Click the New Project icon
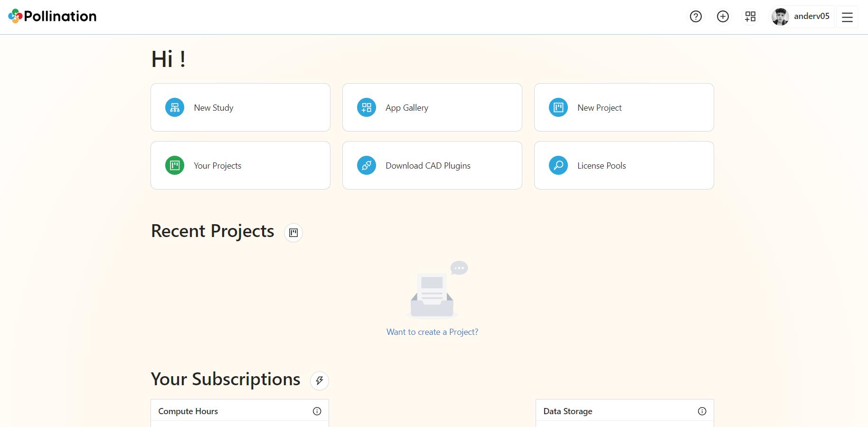The image size is (868, 427). [x=558, y=107]
